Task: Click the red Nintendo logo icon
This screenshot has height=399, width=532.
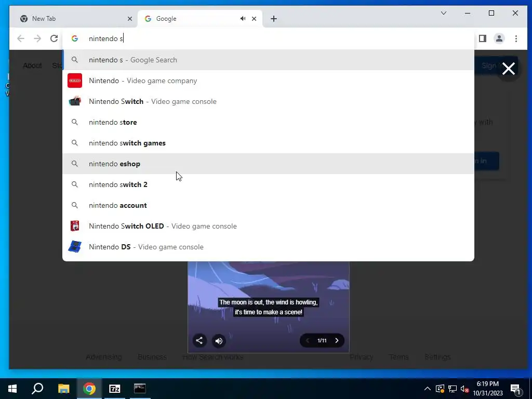Action: coord(75,81)
